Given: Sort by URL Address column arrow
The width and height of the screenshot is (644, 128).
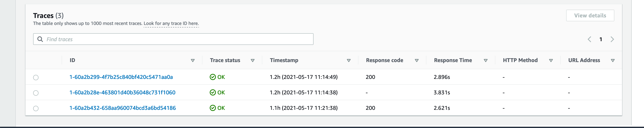Looking at the screenshot, I should pos(613,61).
